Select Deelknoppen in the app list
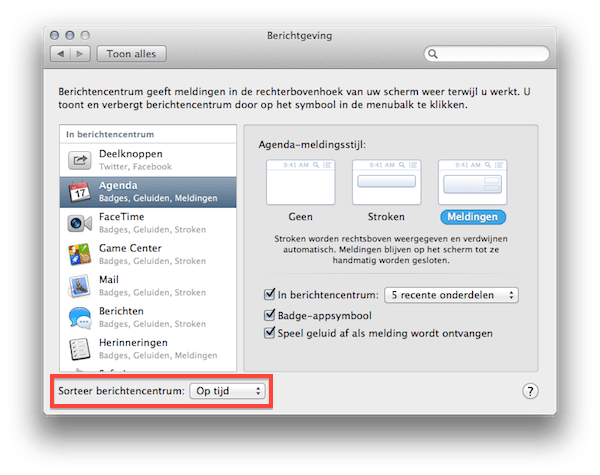Image resolution: width=600 pixels, height=475 pixels. coord(148,160)
